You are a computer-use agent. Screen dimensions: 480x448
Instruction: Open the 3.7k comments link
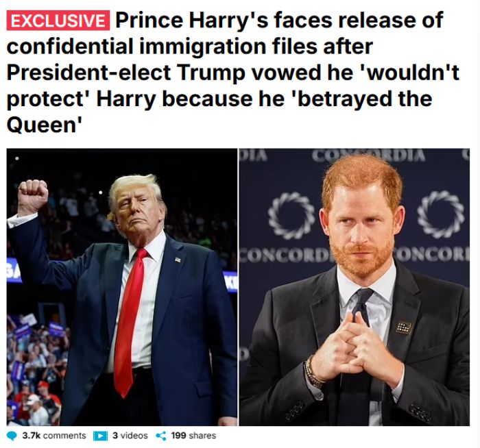pos(54,436)
